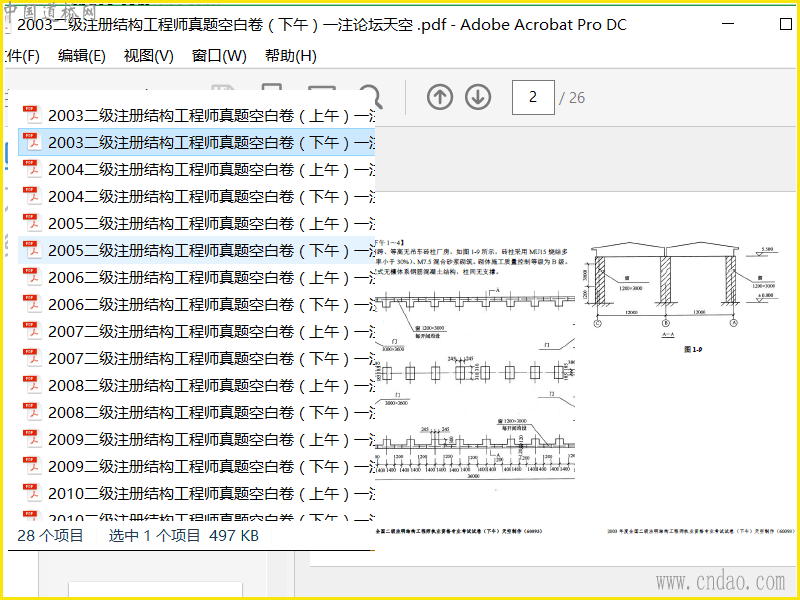Click PDF icon of 2003 上午 file
800x600 pixels.
[32, 115]
